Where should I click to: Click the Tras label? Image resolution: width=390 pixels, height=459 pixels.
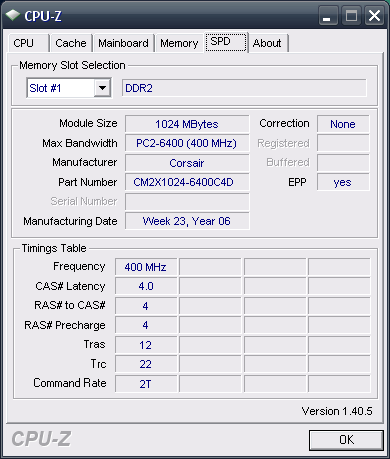point(95,344)
